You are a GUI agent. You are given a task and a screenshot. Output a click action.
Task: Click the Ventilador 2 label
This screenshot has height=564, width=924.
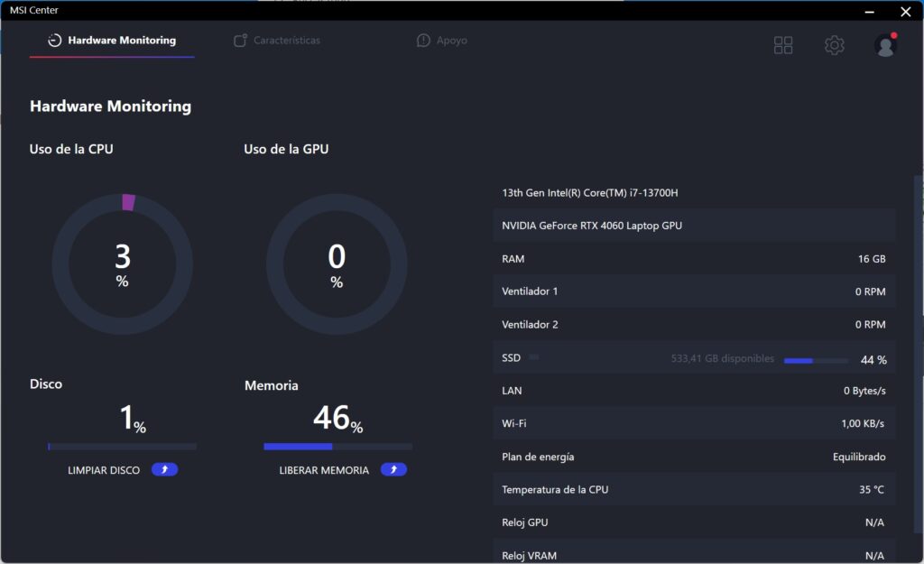[x=530, y=324]
